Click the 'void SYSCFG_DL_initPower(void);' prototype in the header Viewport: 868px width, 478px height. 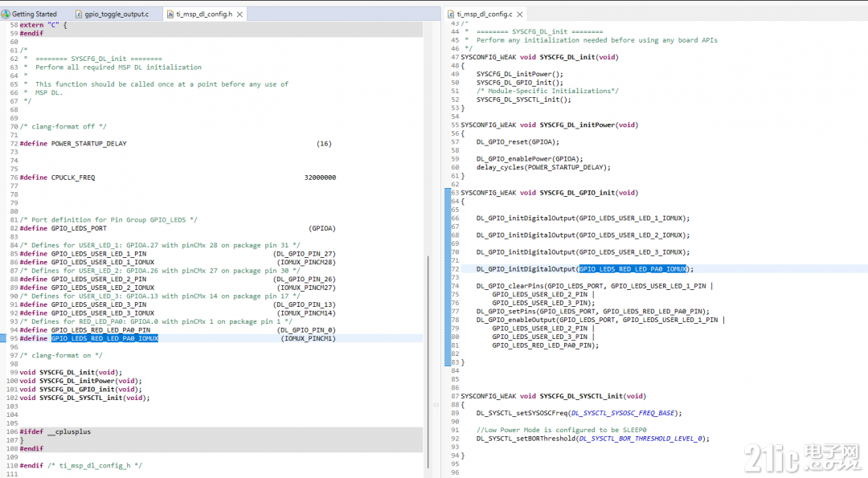click(x=81, y=381)
